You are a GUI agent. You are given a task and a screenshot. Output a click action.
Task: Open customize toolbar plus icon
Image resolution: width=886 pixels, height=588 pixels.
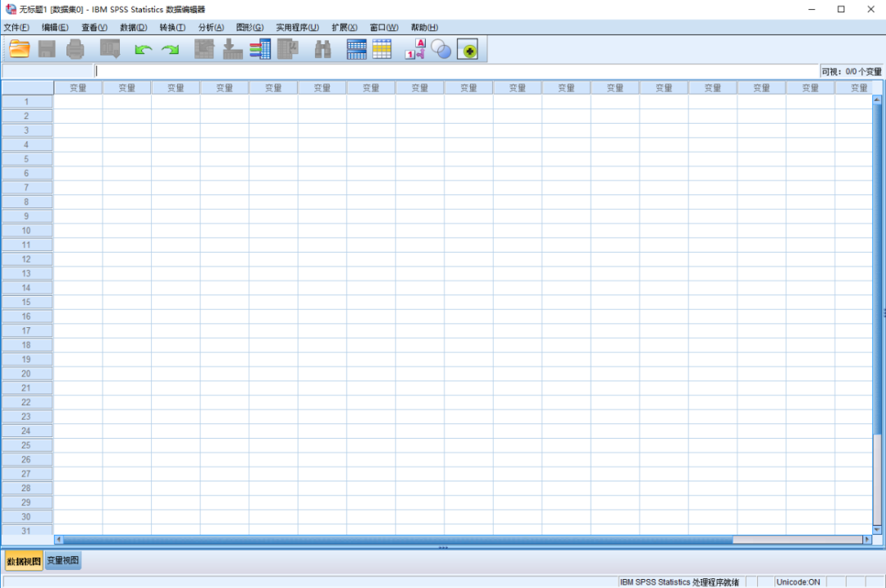[468, 50]
